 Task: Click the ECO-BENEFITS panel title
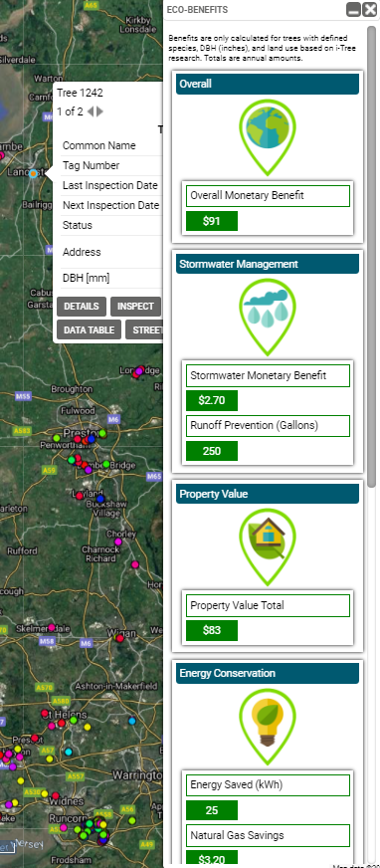(x=197, y=10)
